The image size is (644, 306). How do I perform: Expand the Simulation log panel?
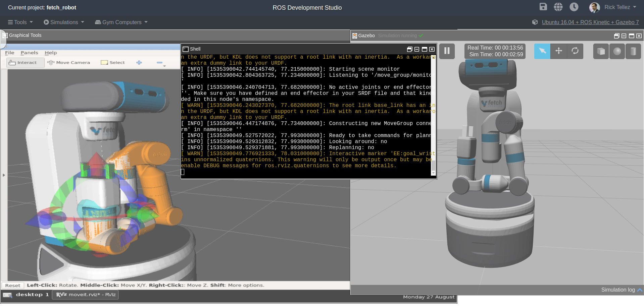[622, 290]
